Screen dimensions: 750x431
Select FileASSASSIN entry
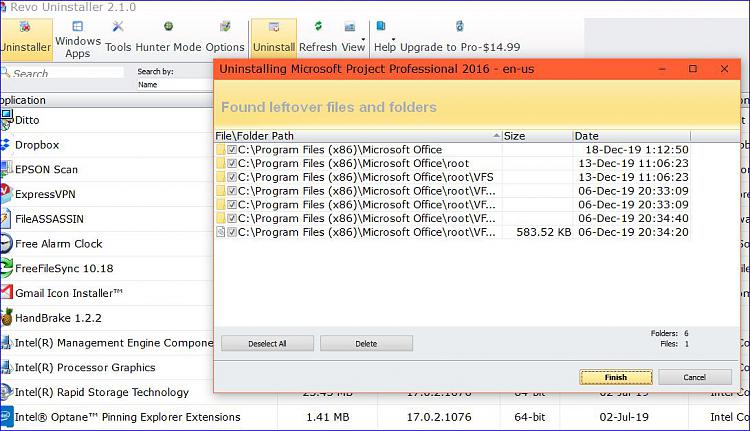106,219
